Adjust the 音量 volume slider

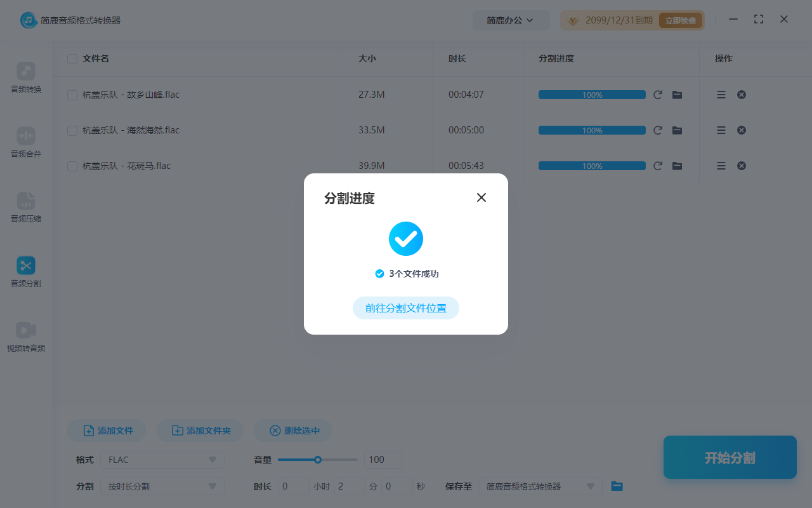pyautogui.click(x=317, y=459)
